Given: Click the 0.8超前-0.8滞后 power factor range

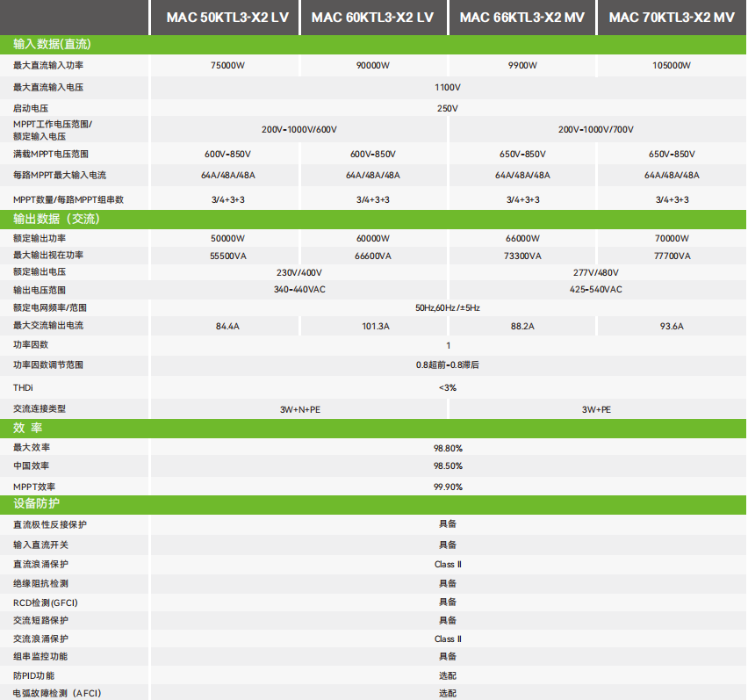Looking at the screenshot, I should pyautogui.click(x=448, y=365).
